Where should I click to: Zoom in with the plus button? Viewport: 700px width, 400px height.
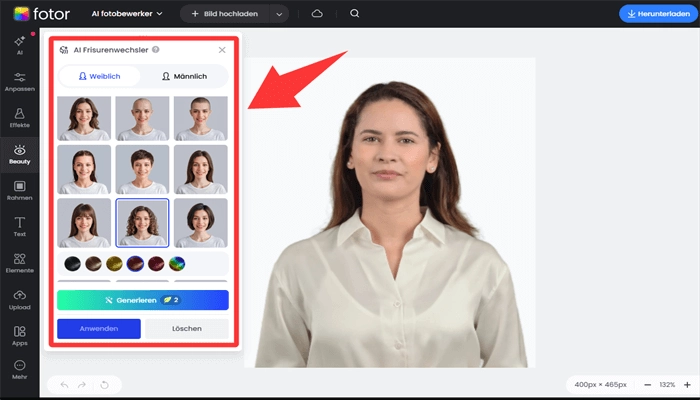pyautogui.click(x=687, y=385)
